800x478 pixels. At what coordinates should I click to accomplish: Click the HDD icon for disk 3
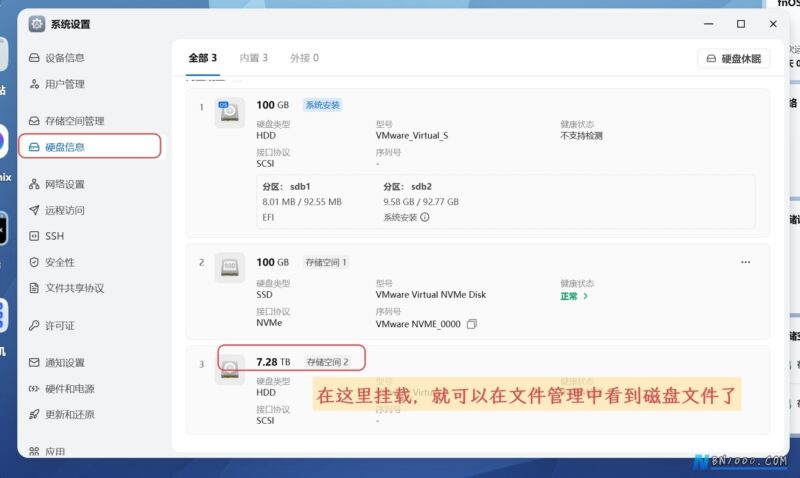coord(229,369)
